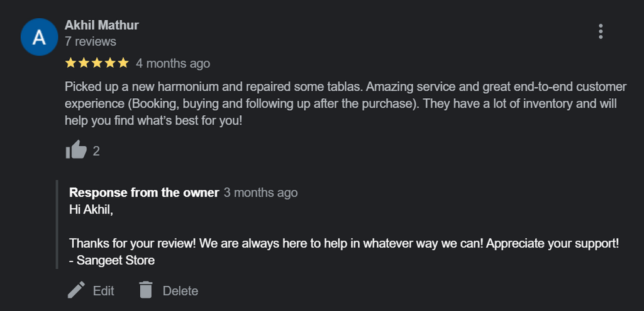Screen dimensions: 644x311
Task: Click the pencil Edit icon
Action: (76, 290)
